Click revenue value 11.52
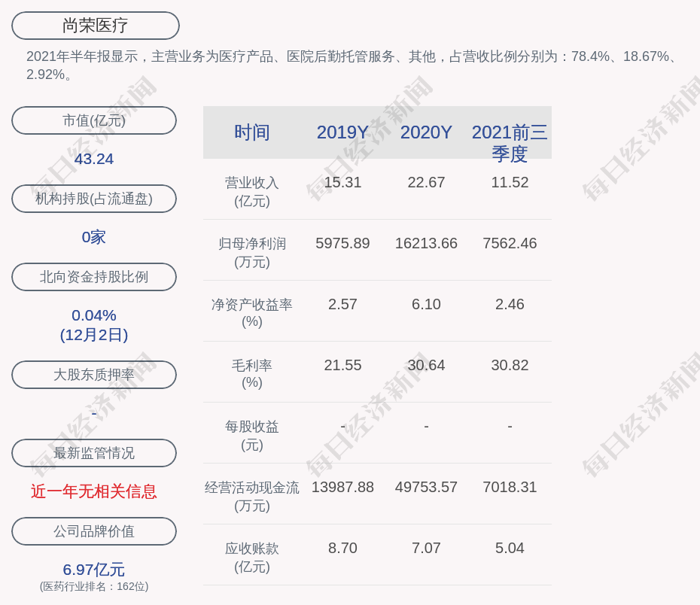700x605 pixels. point(510,183)
